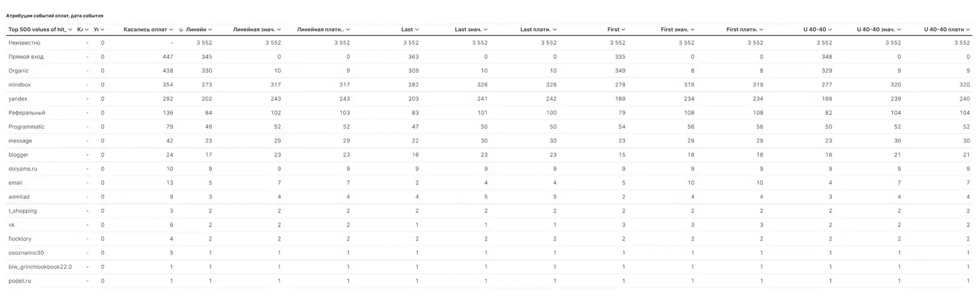Open the 'Last платн.' column chevron

[554, 29]
